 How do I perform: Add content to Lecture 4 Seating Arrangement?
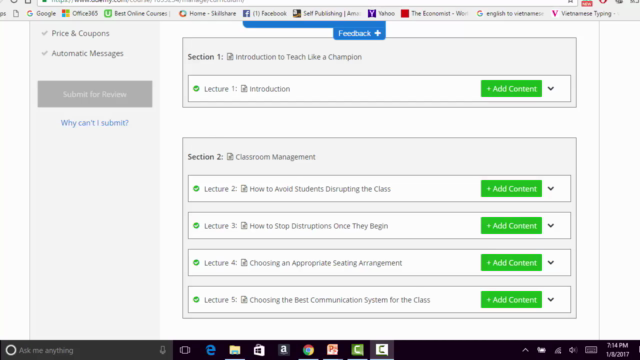click(x=511, y=262)
